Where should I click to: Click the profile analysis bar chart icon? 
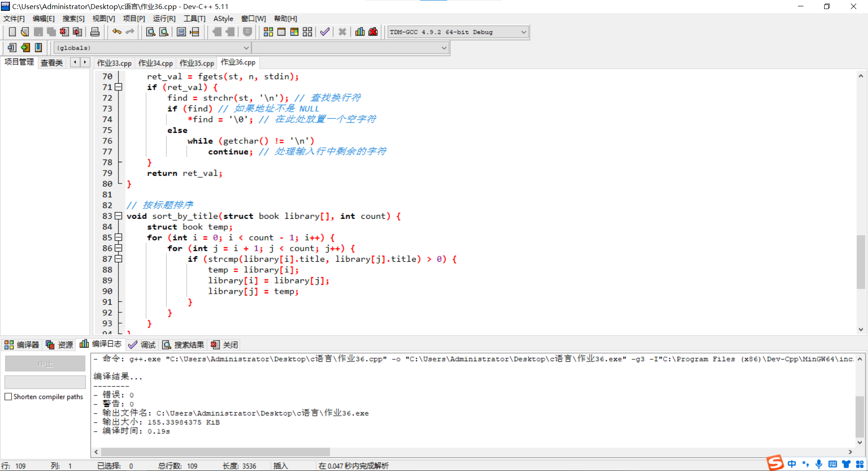[x=360, y=32]
